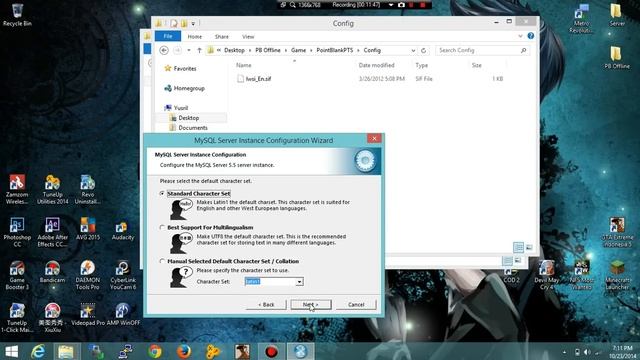This screenshot has height=360, width=640.
Task: Open Google Chrome from taskbar
Action: [x=155, y=351]
